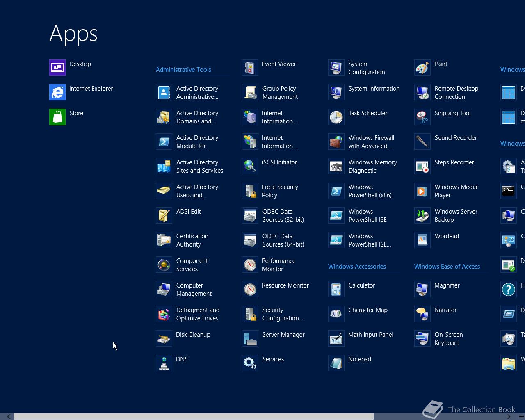Open Resource Monitor icon

(x=250, y=289)
